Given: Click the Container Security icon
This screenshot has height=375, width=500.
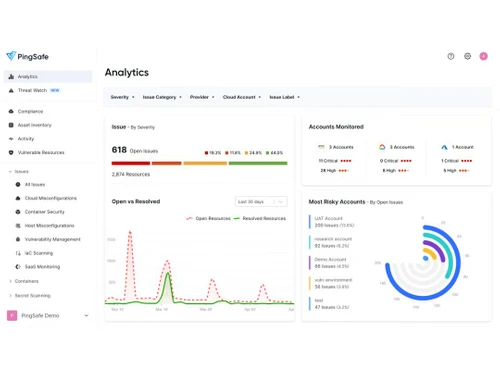Looking at the screenshot, I should (18, 212).
